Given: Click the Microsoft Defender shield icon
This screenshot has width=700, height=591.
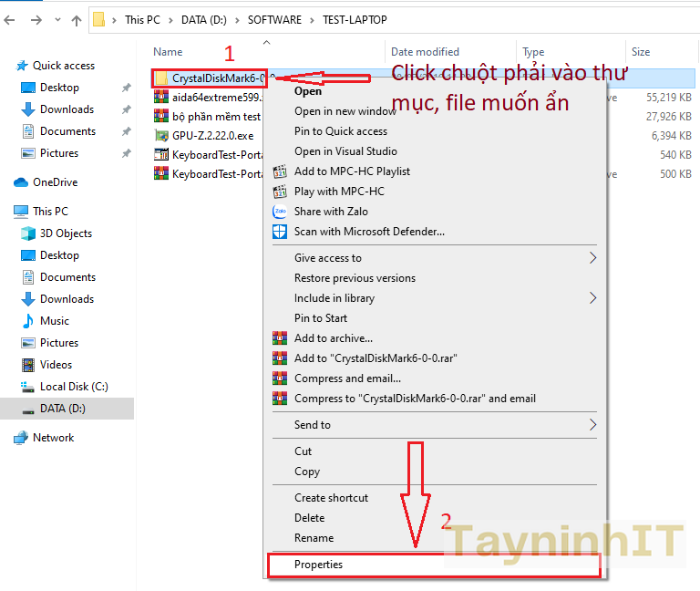Looking at the screenshot, I should click(x=280, y=232).
